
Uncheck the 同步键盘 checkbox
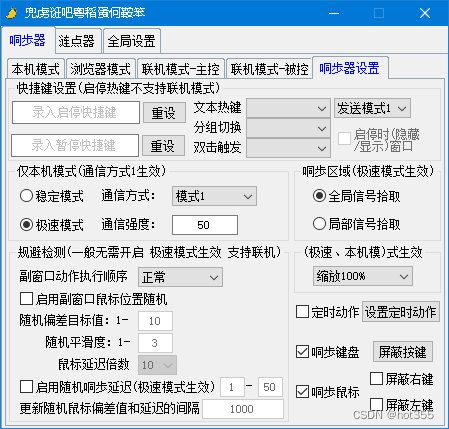point(302,352)
